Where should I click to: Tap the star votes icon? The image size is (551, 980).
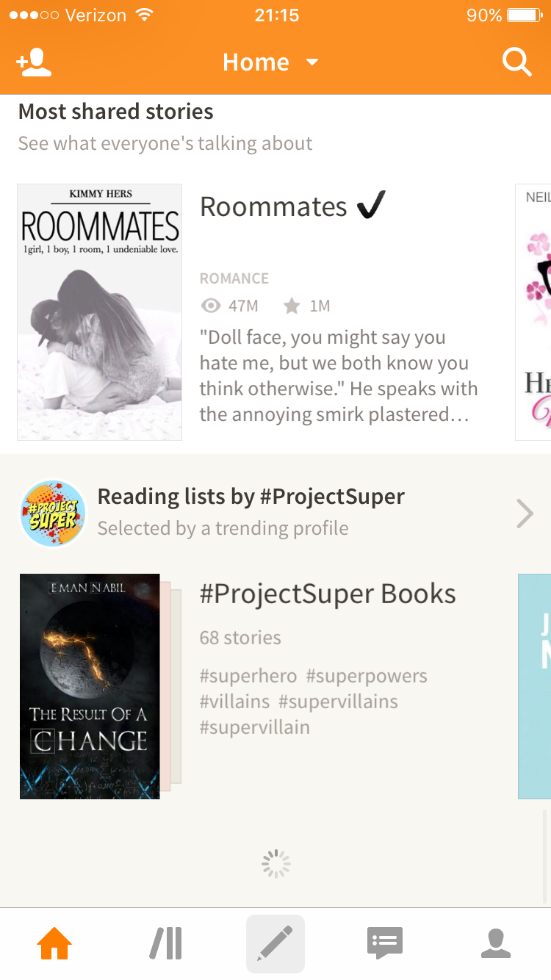(292, 306)
